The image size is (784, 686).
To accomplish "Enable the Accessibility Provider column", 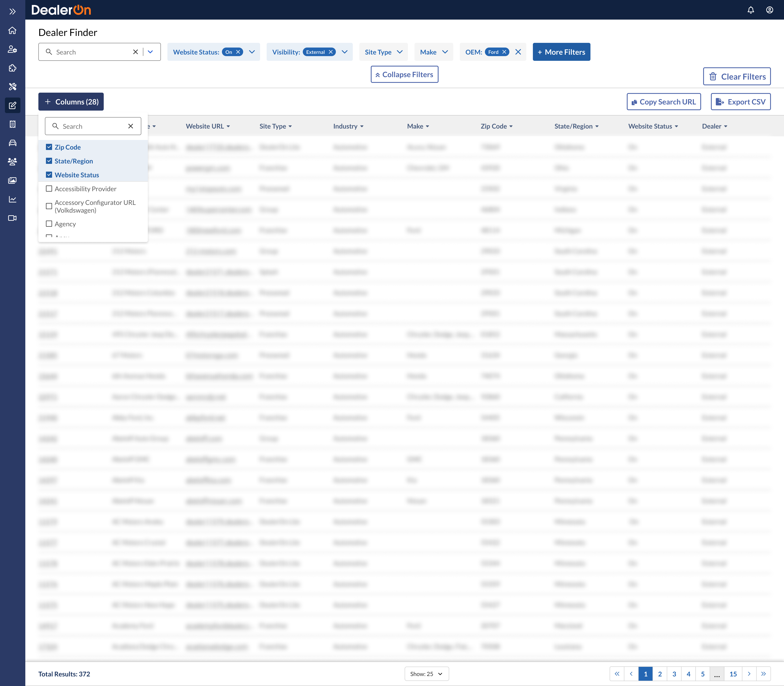I will 49,189.
